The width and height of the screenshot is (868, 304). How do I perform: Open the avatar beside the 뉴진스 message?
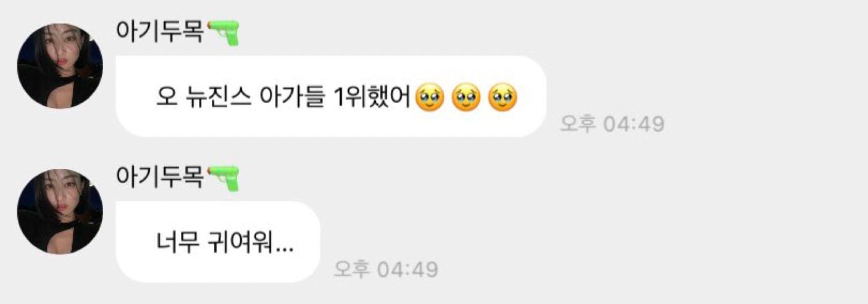coord(60,66)
